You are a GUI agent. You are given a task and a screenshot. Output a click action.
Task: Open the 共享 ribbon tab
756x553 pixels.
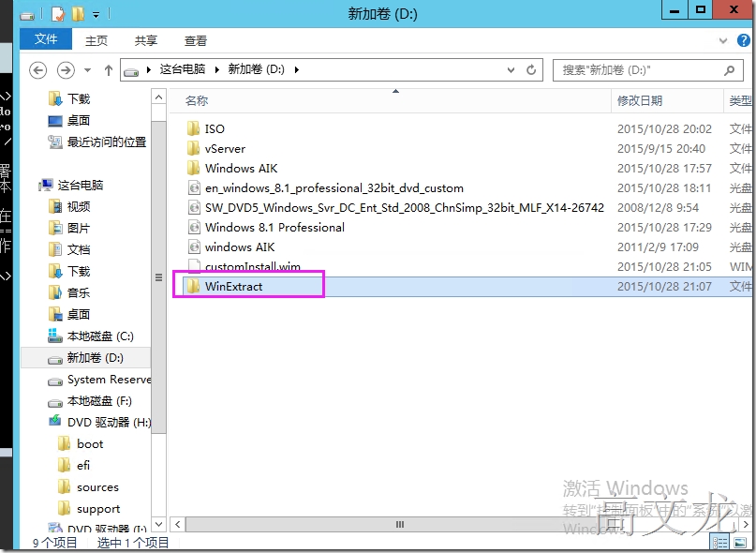pos(145,40)
